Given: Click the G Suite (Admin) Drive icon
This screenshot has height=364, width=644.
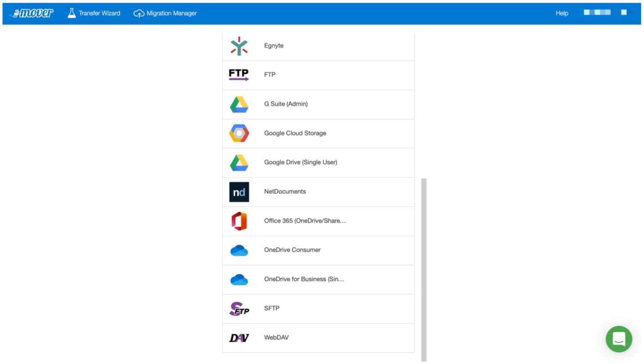Looking at the screenshot, I should 239,105.
